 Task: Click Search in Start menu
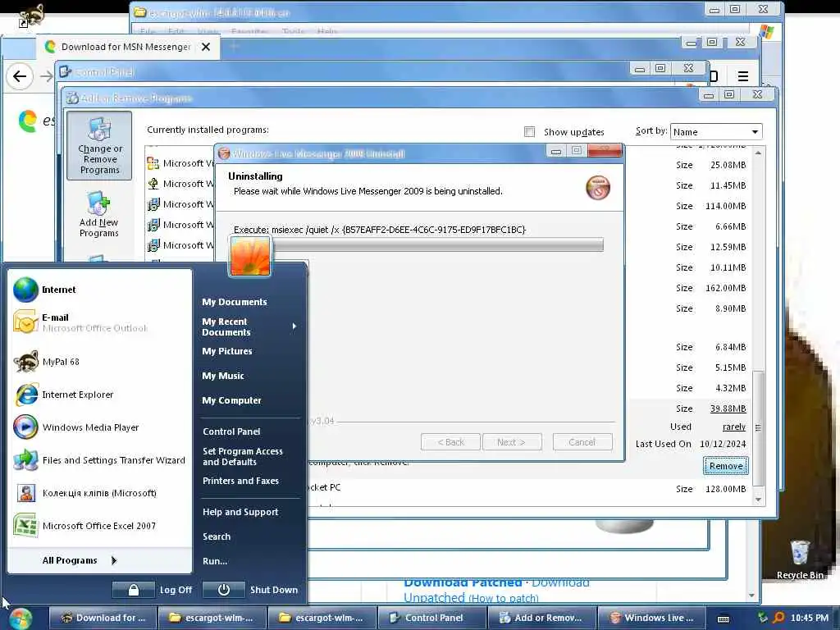coord(217,536)
